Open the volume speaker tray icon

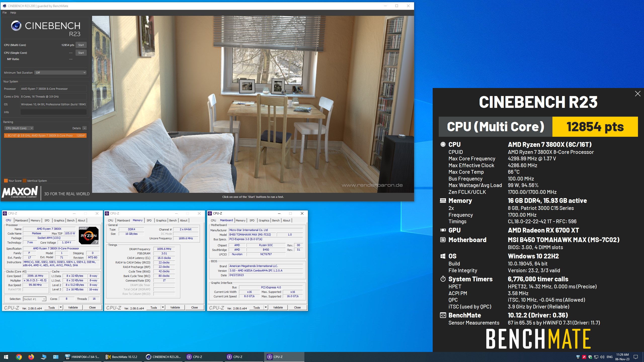pos(602,357)
